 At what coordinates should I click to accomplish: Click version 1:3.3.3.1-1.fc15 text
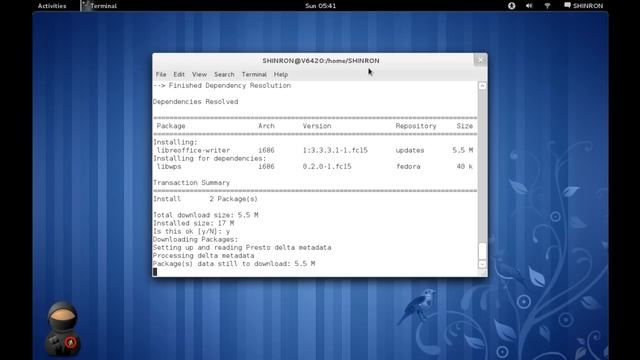[x=335, y=150]
